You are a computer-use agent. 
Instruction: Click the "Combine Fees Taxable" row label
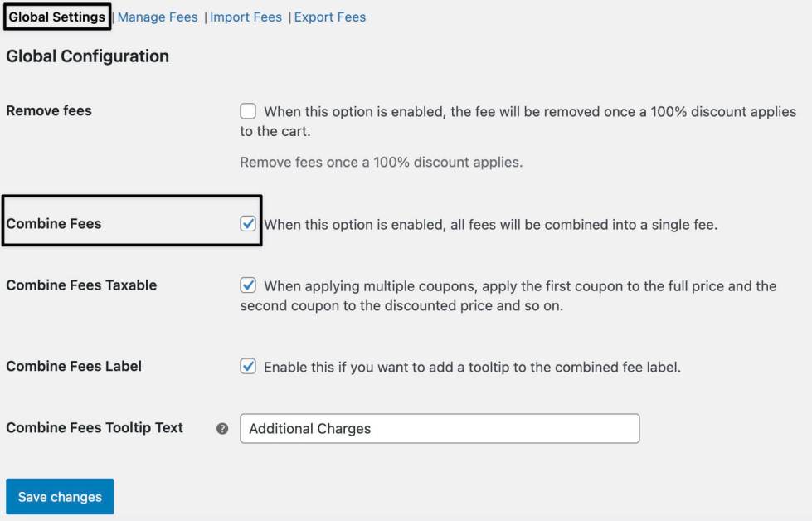click(x=81, y=285)
